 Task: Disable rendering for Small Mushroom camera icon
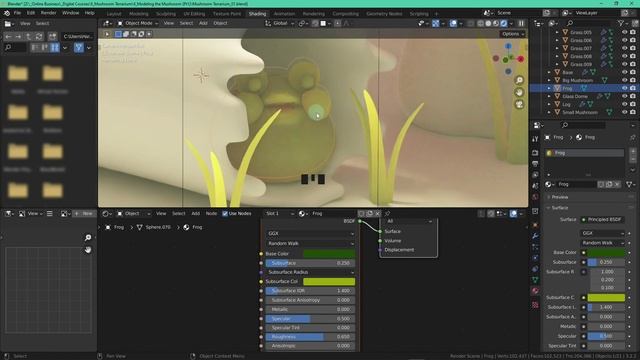coord(633,112)
